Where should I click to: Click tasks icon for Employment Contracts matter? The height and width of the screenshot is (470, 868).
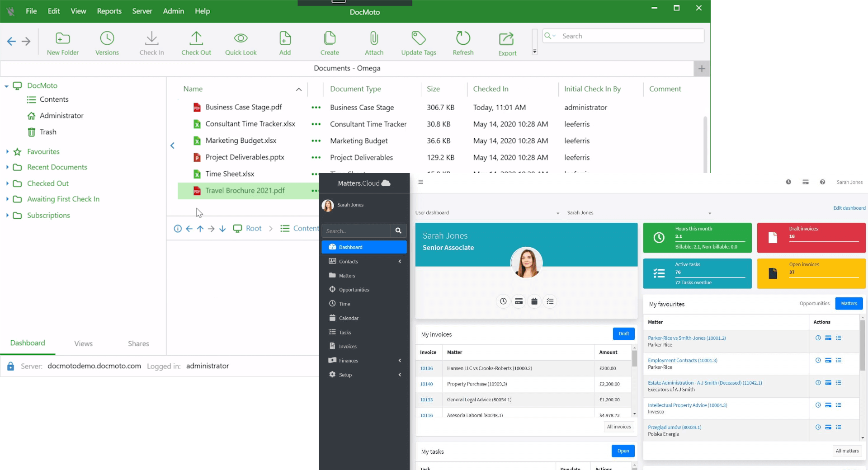839,360
